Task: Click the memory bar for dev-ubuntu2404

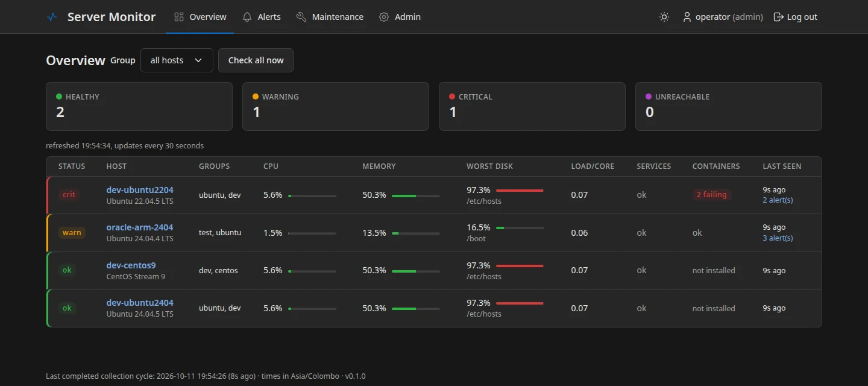Action: tap(416, 309)
